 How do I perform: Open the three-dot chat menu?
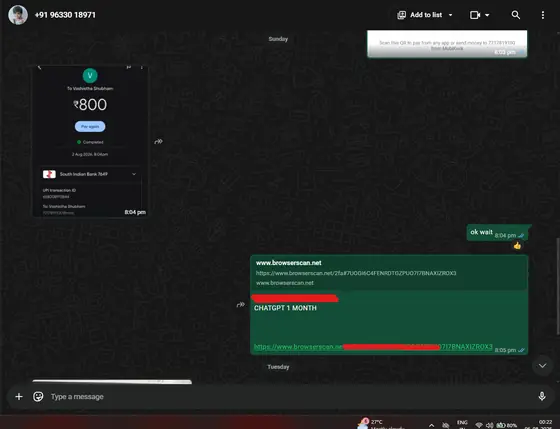[x=542, y=15]
